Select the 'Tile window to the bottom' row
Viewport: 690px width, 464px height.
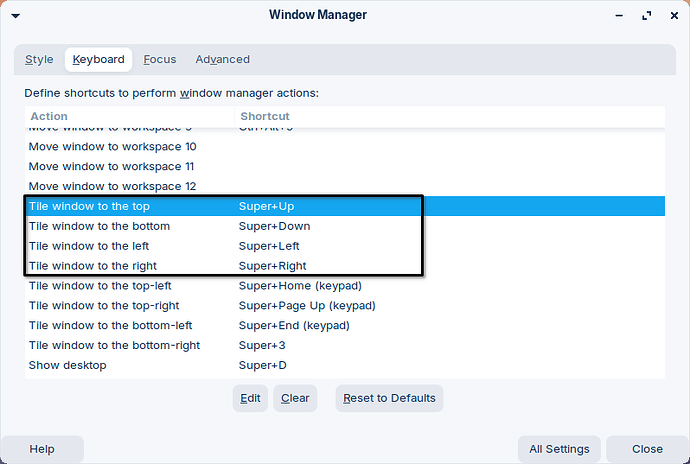pyautogui.click(x=99, y=226)
